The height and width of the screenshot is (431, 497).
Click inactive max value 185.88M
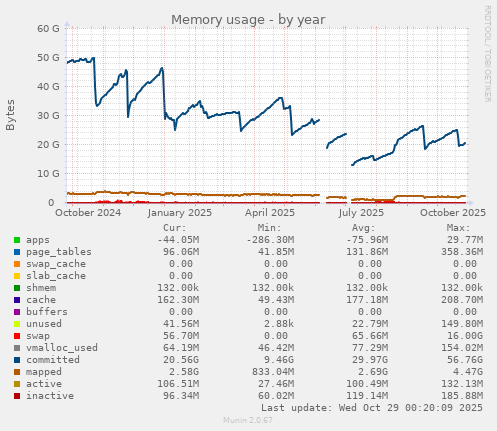coord(462,396)
